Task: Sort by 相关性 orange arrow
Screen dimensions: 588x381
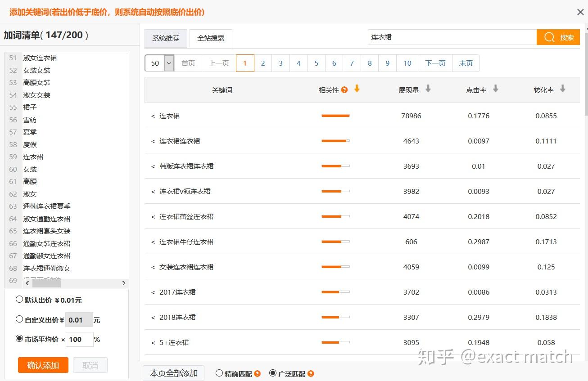Action: pos(357,89)
